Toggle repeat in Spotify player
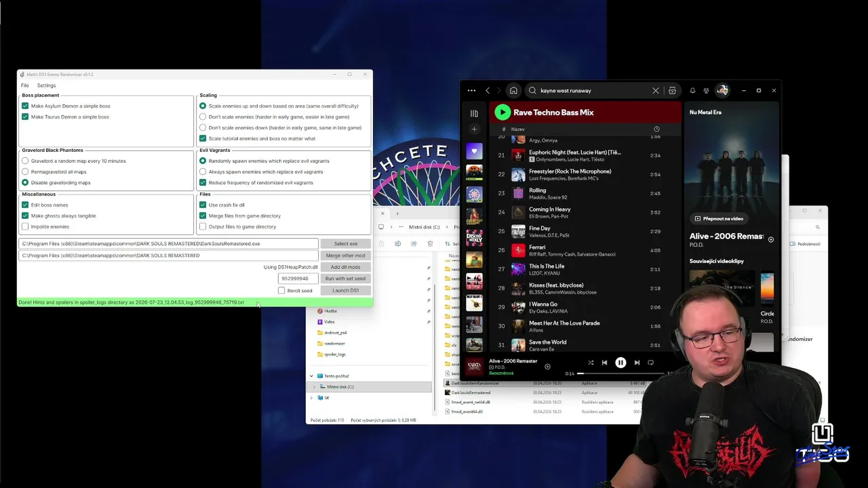868x488 pixels. 650,363
